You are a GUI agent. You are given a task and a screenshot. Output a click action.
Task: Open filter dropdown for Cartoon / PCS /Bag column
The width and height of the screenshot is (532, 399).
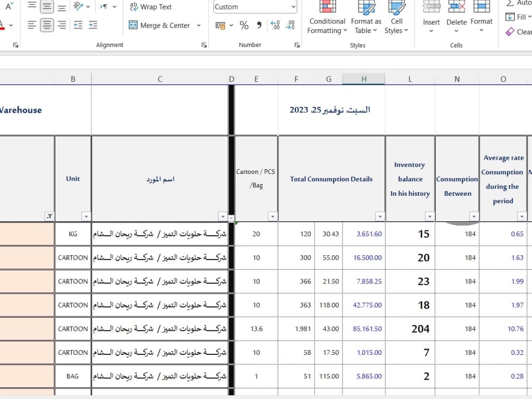tap(272, 216)
